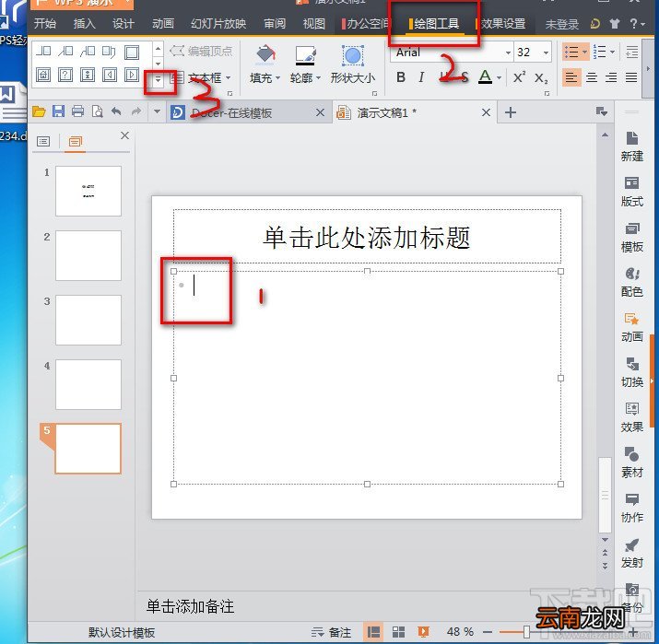Toggle bold formatting

401,77
